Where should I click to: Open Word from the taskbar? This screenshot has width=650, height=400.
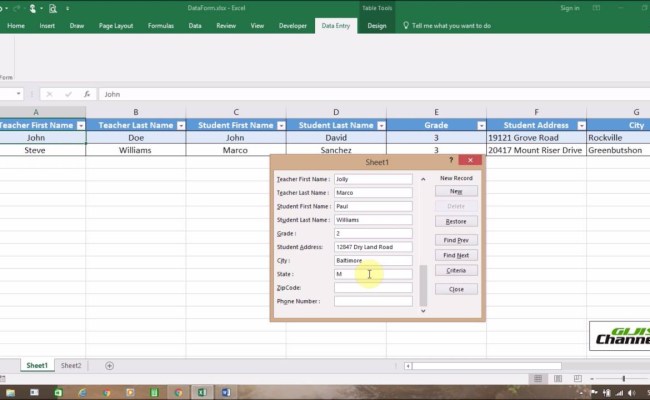point(226,393)
